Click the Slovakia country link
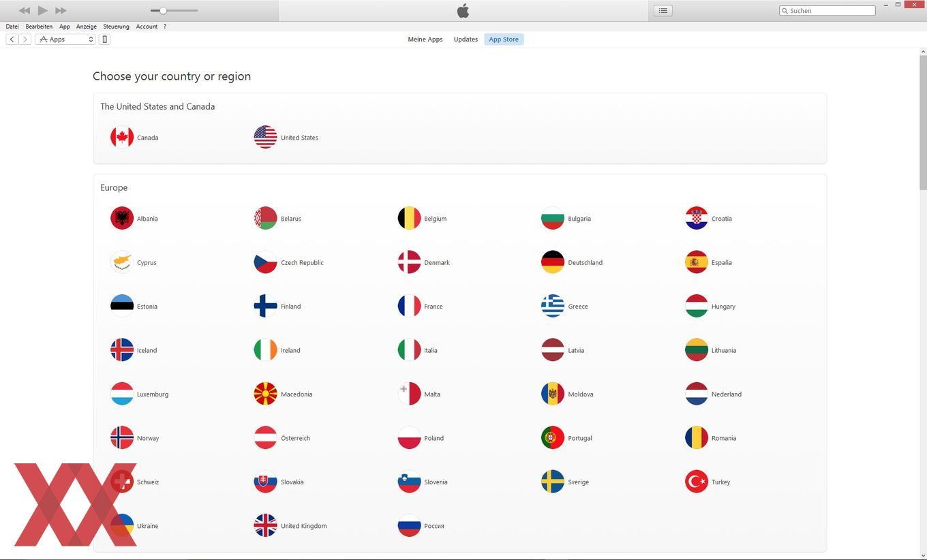 pos(292,482)
